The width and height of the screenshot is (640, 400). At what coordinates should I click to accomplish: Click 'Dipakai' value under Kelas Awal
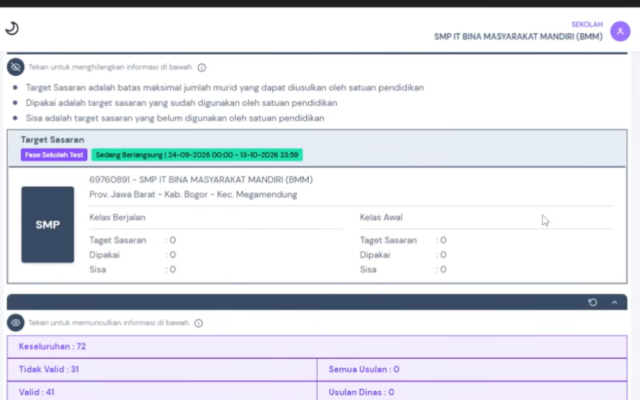click(x=443, y=255)
